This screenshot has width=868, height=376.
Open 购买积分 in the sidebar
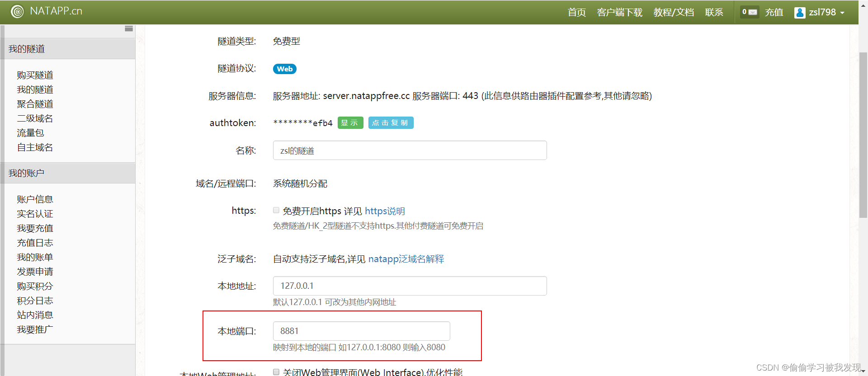[35, 286]
